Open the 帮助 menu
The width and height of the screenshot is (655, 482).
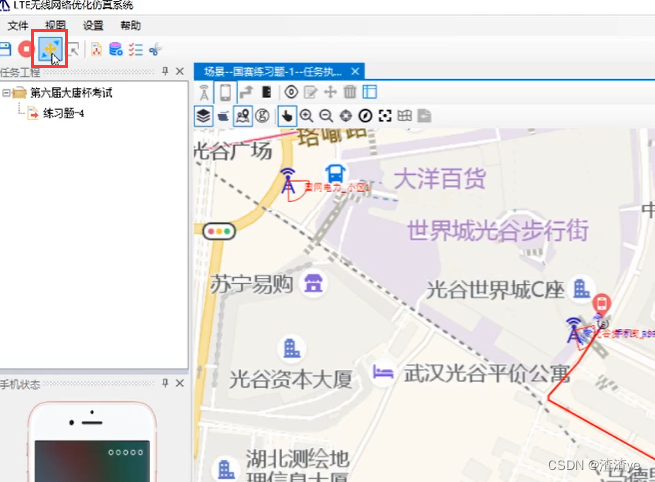click(131, 26)
